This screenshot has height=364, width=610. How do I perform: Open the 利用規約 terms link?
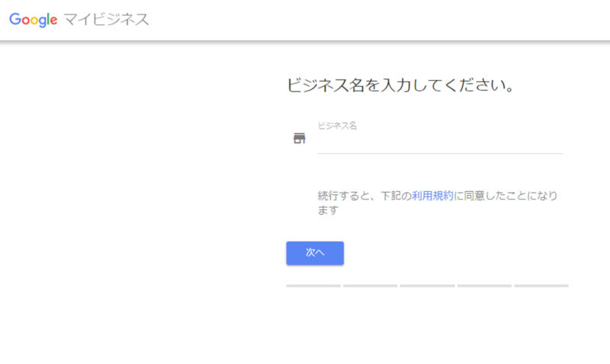432,196
